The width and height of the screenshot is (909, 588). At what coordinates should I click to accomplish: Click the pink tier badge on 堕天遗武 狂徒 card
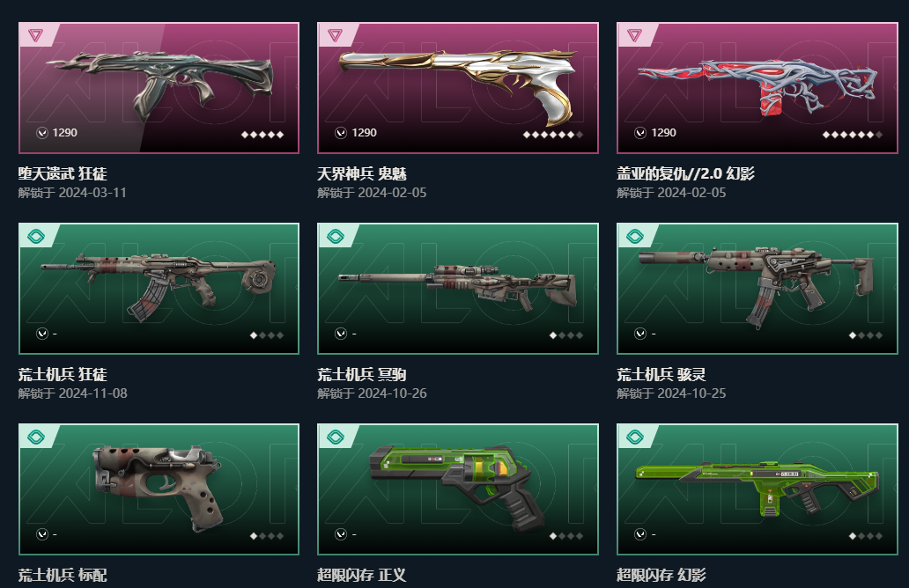pos(36,35)
